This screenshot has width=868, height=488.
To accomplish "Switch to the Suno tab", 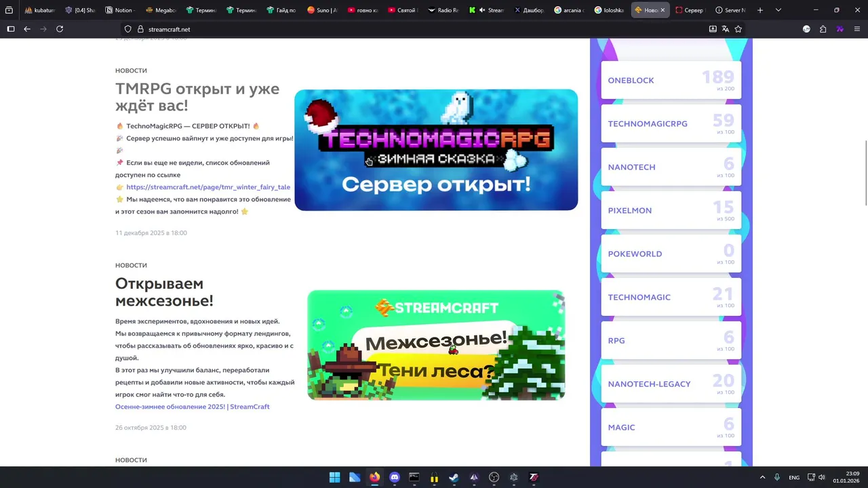I will coord(322,10).
